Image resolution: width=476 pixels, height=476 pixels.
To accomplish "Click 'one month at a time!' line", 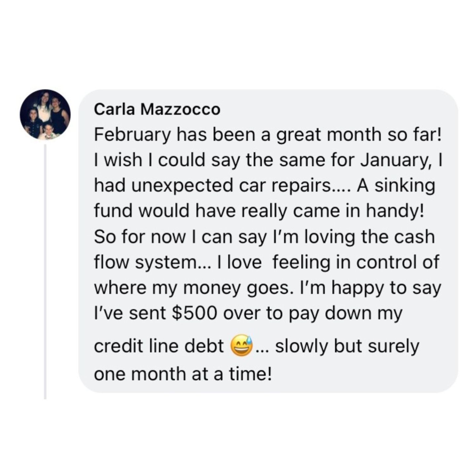I will click(183, 374).
